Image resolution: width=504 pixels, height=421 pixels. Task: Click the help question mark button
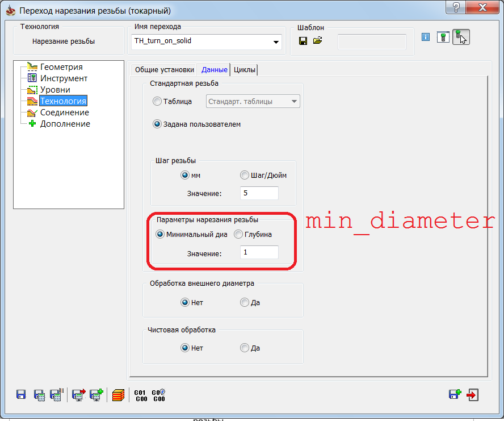(x=455, y=7)
